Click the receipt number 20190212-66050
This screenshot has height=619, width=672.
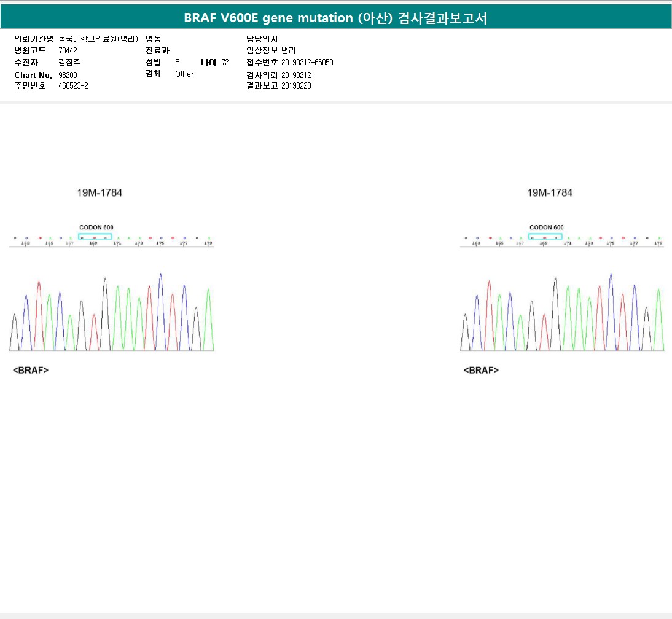(x=307, y=63)
